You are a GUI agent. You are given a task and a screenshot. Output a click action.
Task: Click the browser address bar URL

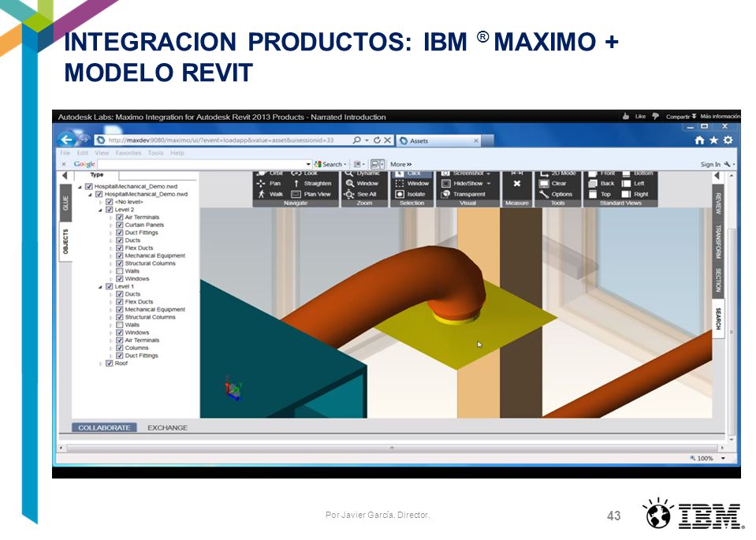tap(221, 140)
